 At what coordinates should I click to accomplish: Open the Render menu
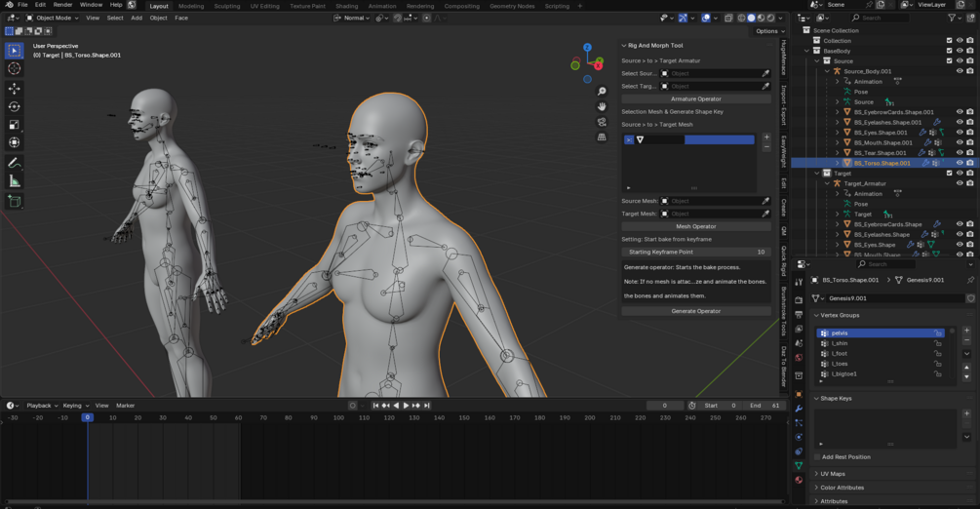(x=62, y=5)
